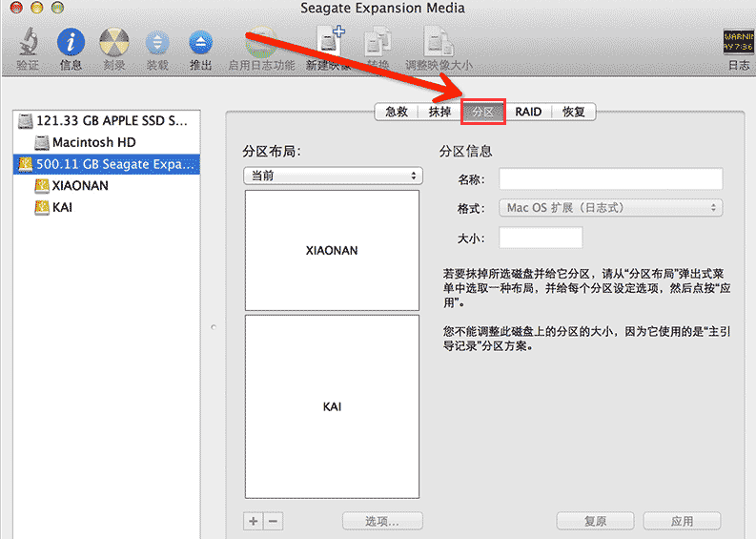The image size is (756, 539).
Task: Select XIAONAN volume in the sidebar
Action: coord(107,186)
